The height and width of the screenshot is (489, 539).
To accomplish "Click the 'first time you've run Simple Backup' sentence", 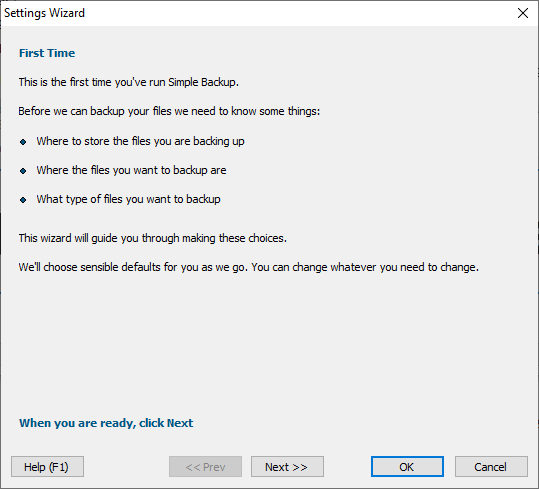I will (x=129, y=82).
